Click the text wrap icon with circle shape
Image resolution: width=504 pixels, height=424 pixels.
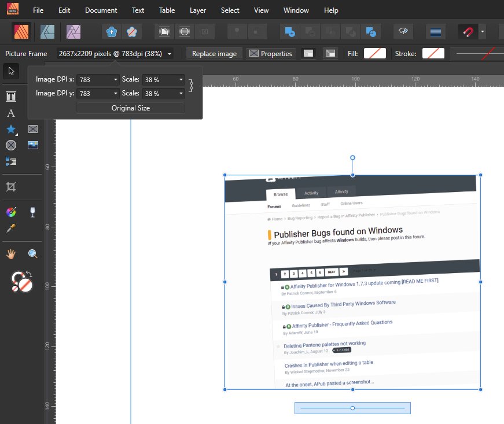185,32
